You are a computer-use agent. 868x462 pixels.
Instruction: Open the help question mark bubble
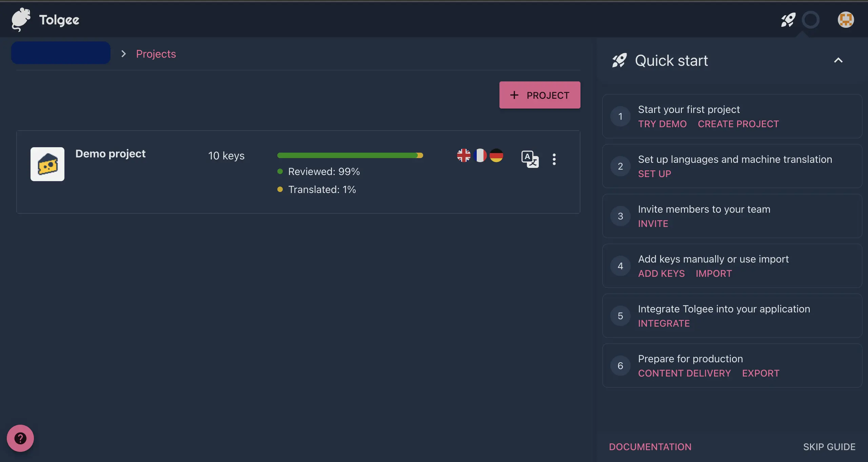20,438
